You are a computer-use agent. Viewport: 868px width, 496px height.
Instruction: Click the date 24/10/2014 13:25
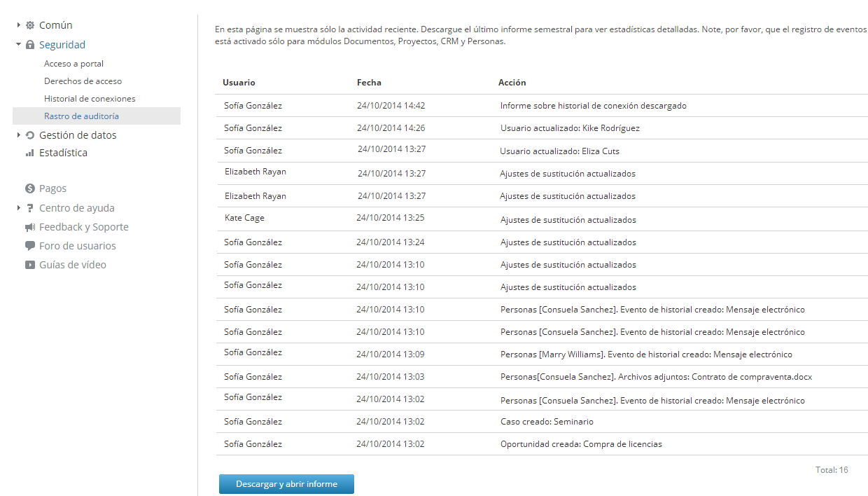[390, 218]
